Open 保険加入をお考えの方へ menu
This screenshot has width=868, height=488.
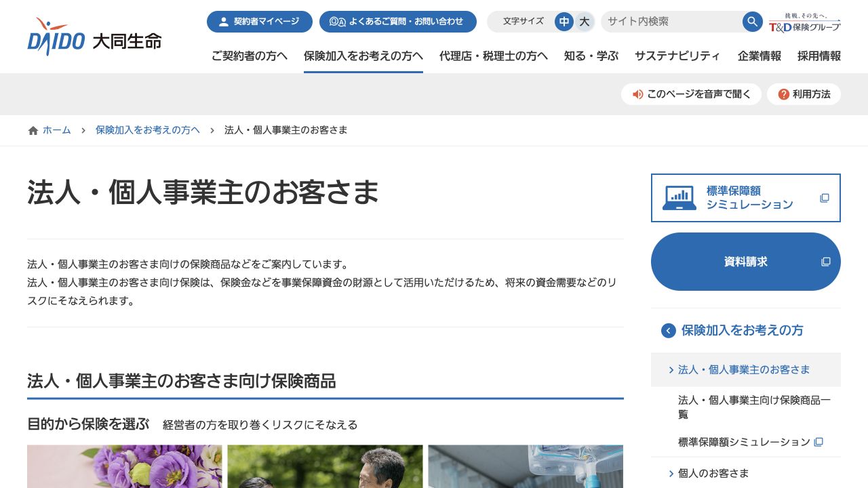(363, 56)
